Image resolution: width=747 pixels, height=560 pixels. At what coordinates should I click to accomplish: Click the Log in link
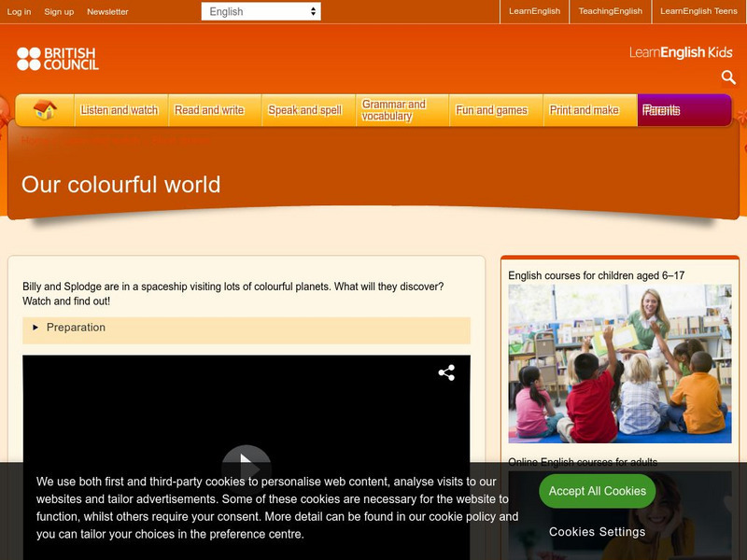click(x=19, y=12)
